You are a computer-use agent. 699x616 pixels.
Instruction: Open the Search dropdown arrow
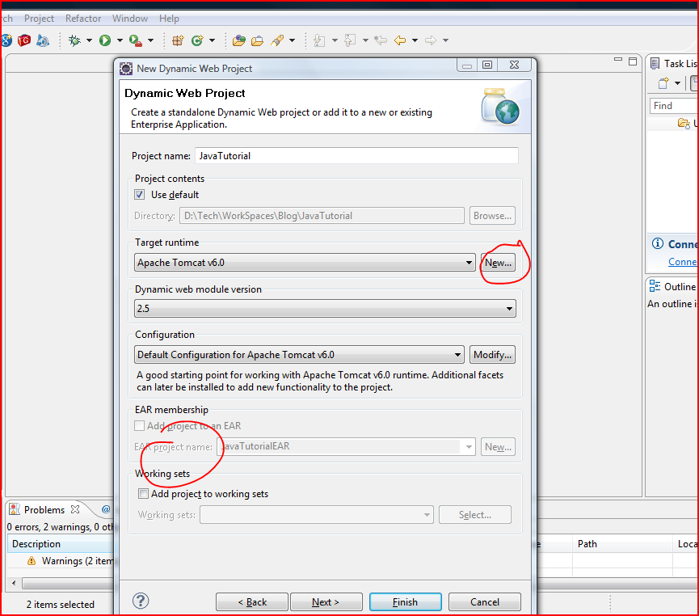click(292, 40)
